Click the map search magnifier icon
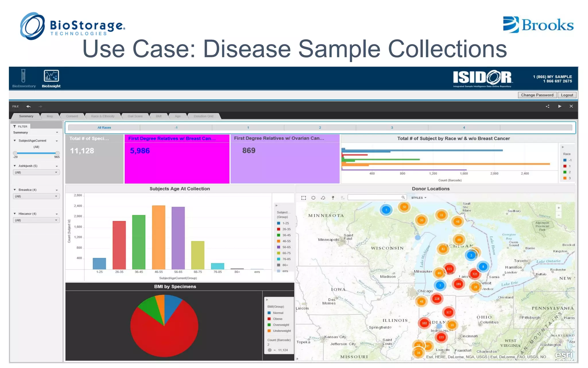 (403, 197)
